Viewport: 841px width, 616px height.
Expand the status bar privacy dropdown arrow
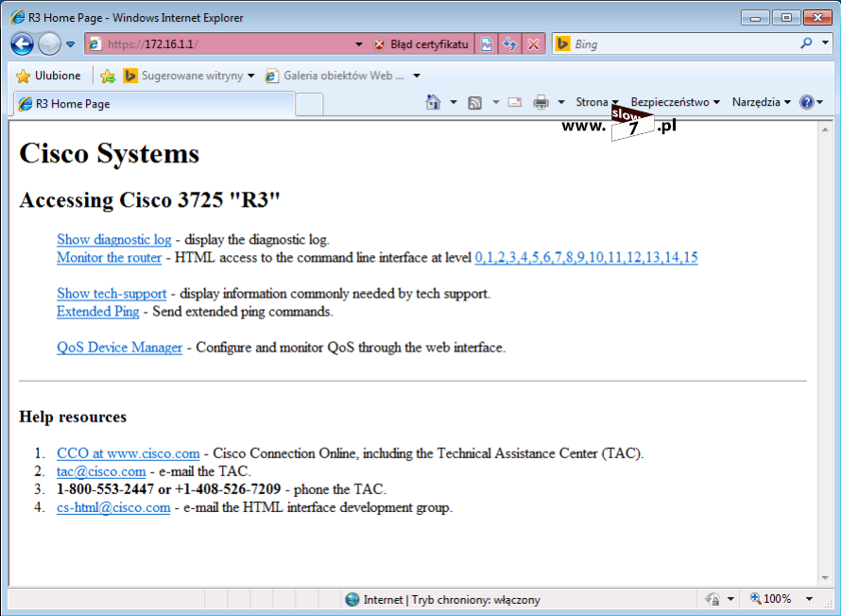coord(730,599)
